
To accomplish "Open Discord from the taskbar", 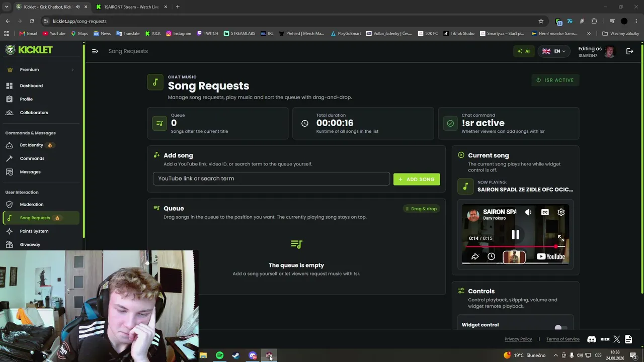I will coord(253,356).
